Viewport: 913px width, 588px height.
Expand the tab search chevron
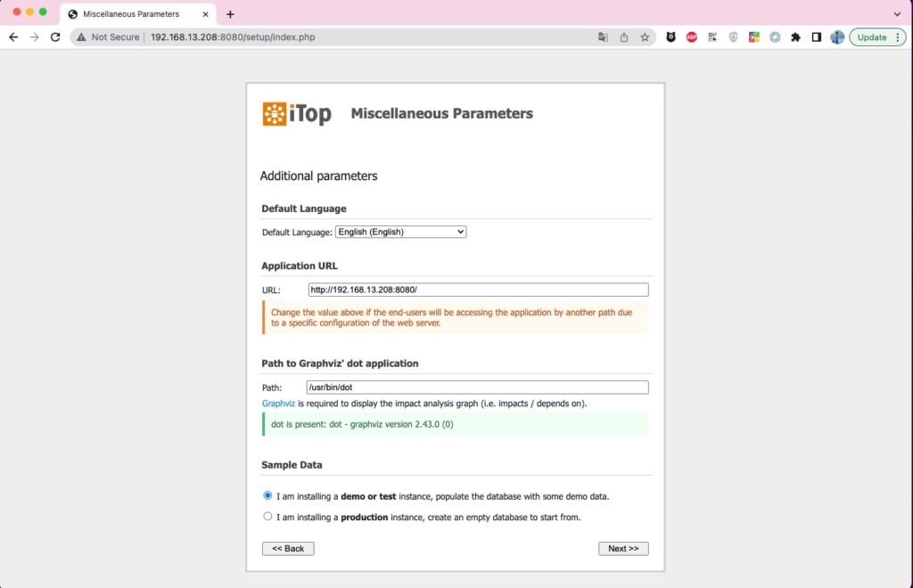pyautogui.click(x=897, y=14)
